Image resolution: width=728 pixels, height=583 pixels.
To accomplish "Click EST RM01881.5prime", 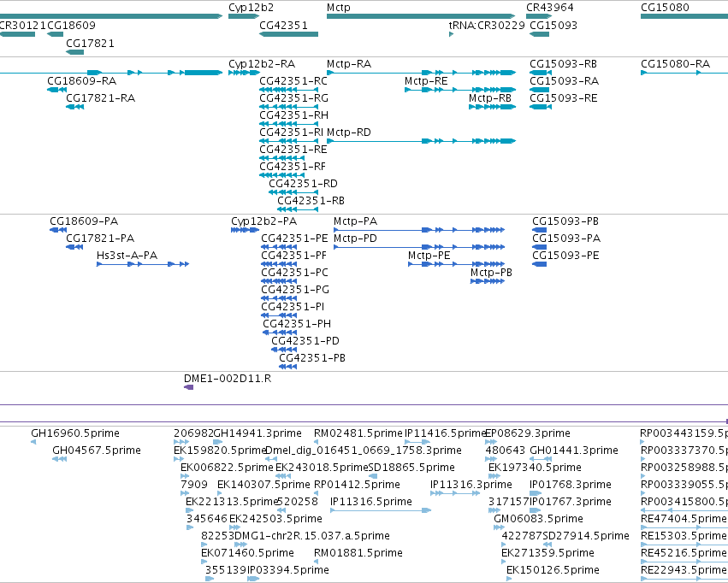I will 358,553.
